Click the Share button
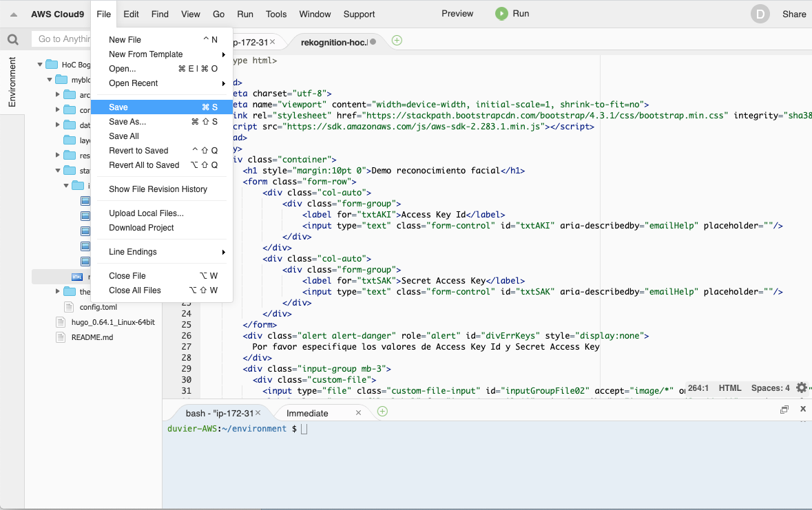The height and width of the screenshot is (510, 812). click(x=794, y=14)
